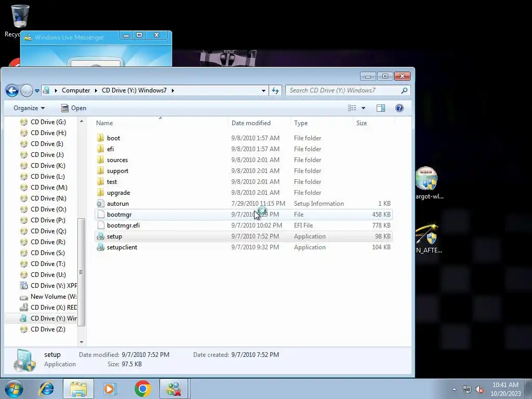This screenshot has height=399, width=532.
Task: Click the network status tray icon
Action: [x=467, y=389]
